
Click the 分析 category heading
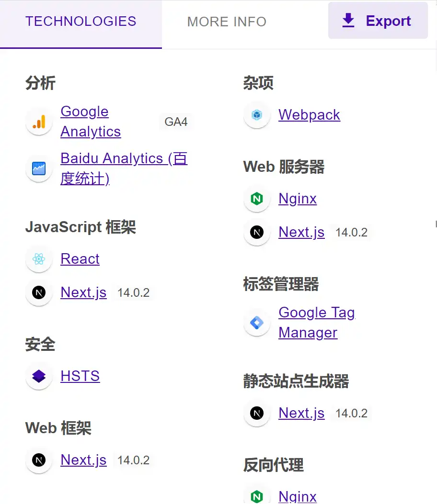pyautogui.click(x=41, y=83)
